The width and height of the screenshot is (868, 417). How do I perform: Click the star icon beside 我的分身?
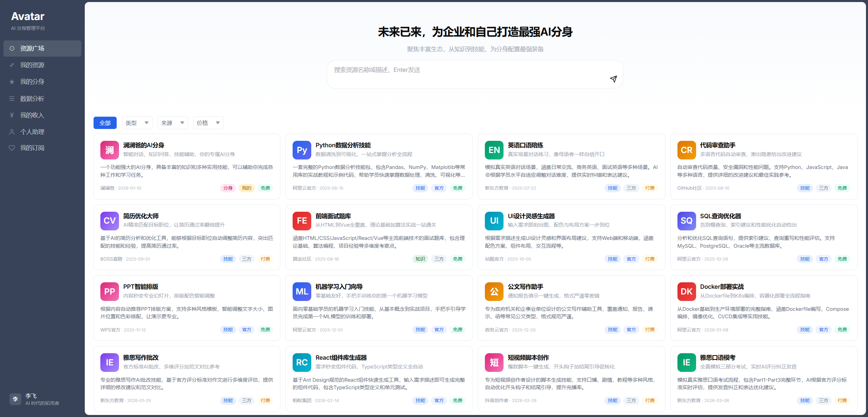tap(12, 82)
